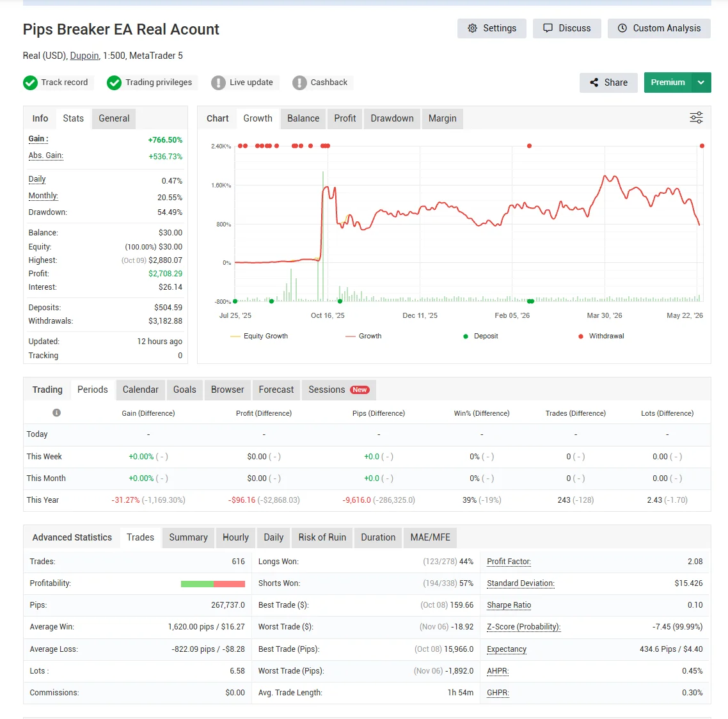Image resolution: width=728 pixels, height=719 pixels.
Task: Toggle the Growth legend series
Action: click(x=363, y=336)
